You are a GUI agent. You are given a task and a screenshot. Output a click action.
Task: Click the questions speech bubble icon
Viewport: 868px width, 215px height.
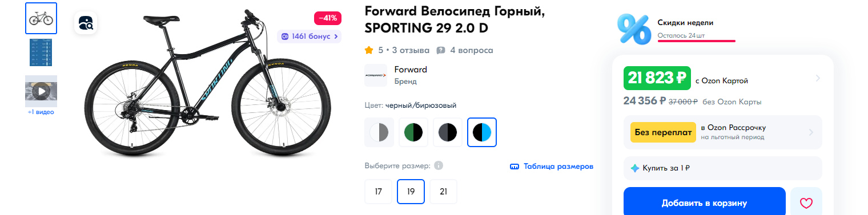441,50
